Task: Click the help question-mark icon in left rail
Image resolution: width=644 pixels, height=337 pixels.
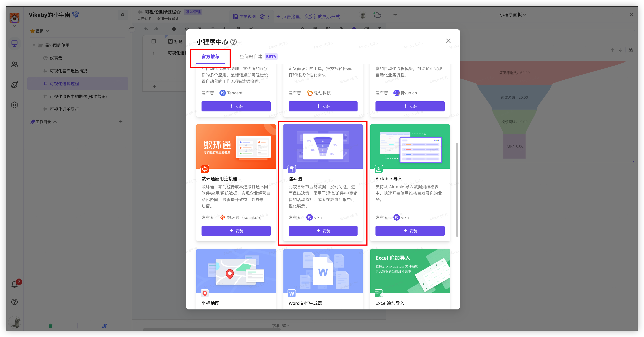Action: coord(15,302)
